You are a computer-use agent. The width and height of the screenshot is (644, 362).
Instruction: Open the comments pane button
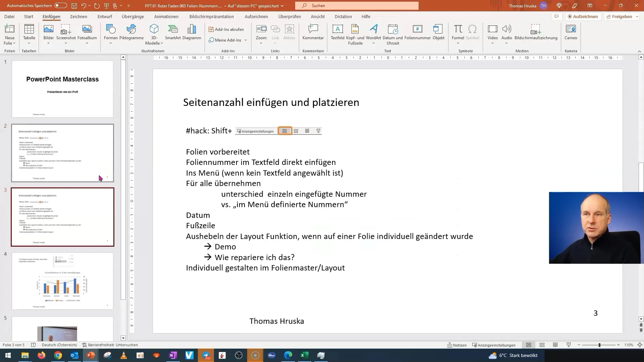(x=556, y=16)
